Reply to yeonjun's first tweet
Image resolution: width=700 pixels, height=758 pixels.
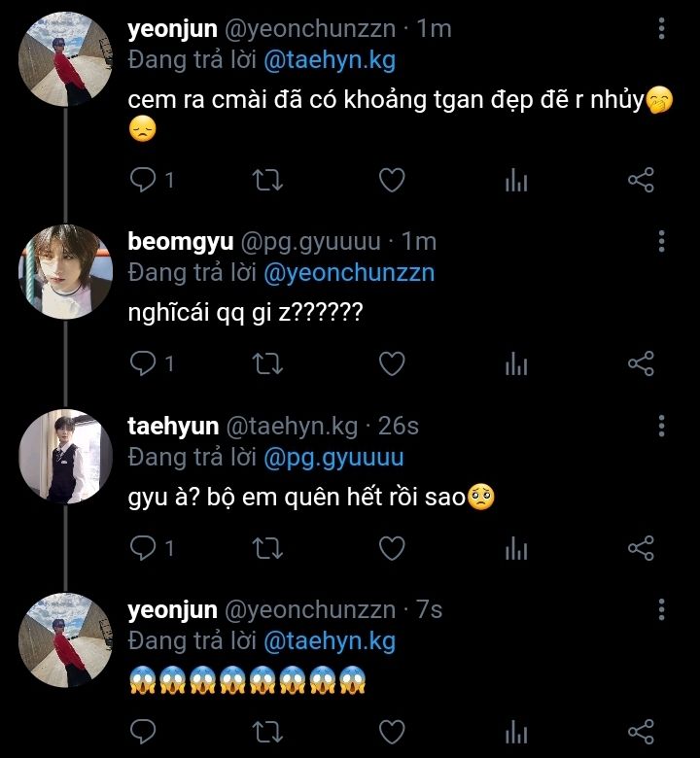pyautogui.click(x=144, y=180)
